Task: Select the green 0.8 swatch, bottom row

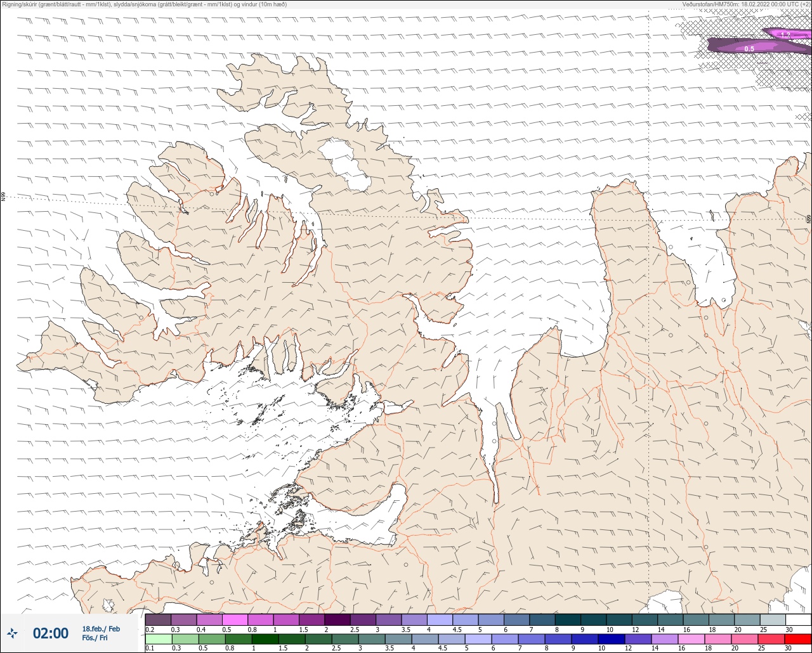Action: [238, 638]
